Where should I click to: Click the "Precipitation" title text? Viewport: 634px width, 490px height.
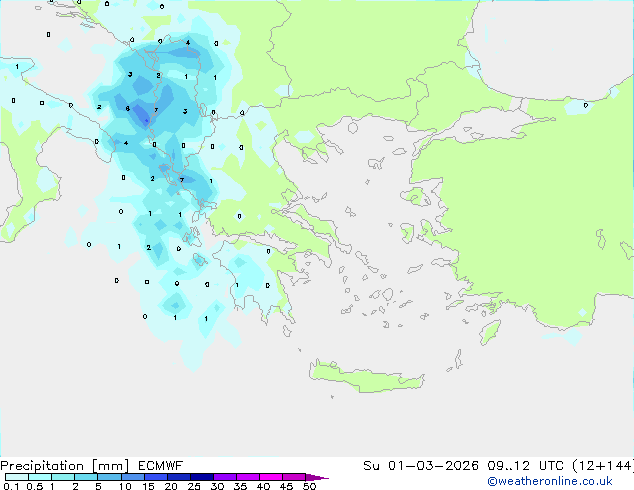pyautogui.click(x=42, y=466)
